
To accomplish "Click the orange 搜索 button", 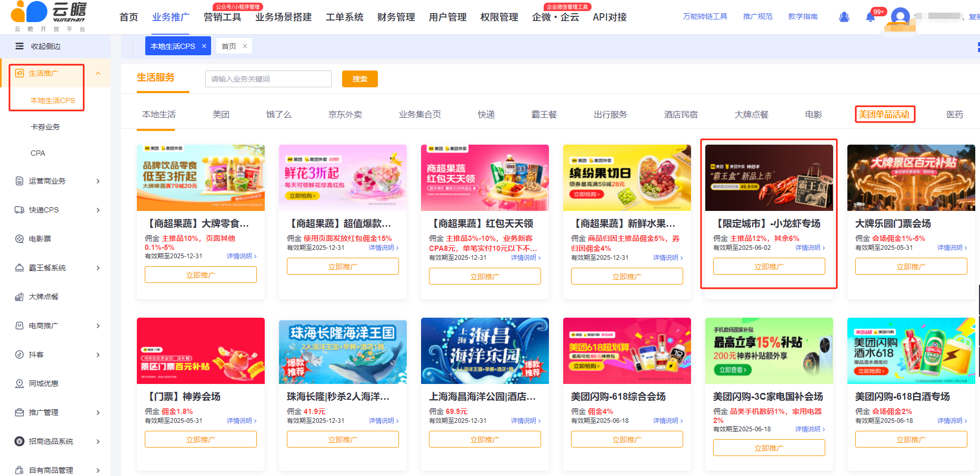I will [x=360, y=79].
